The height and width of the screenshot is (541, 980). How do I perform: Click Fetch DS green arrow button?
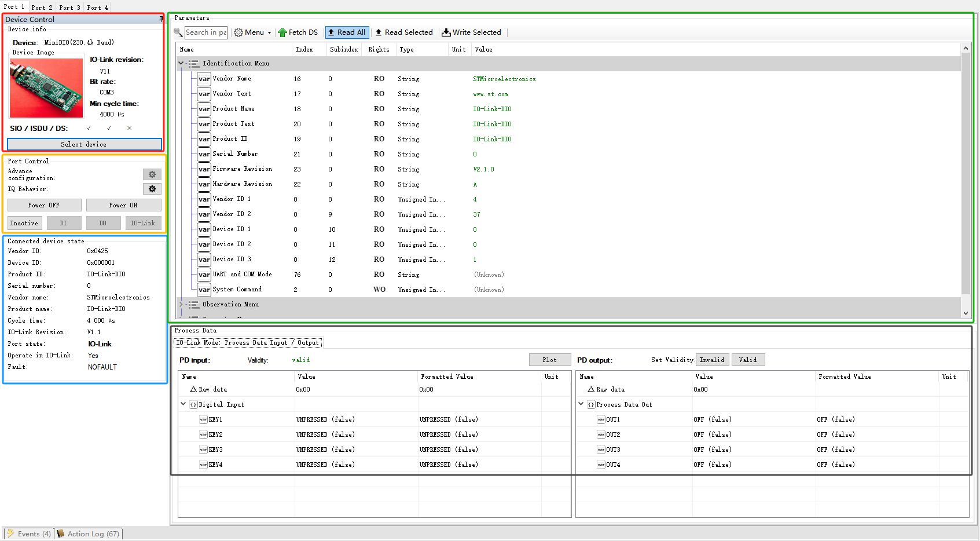(298, 32)
